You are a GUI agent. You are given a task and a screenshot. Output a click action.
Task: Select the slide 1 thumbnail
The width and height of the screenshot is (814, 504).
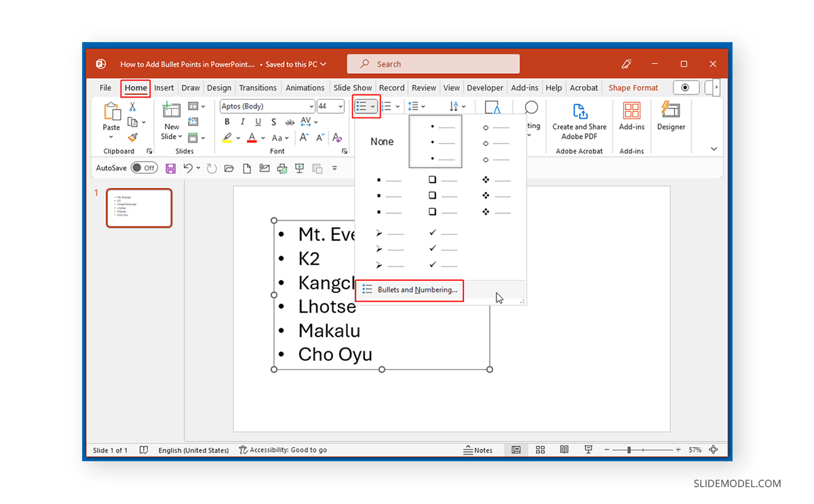pos(139,208)
